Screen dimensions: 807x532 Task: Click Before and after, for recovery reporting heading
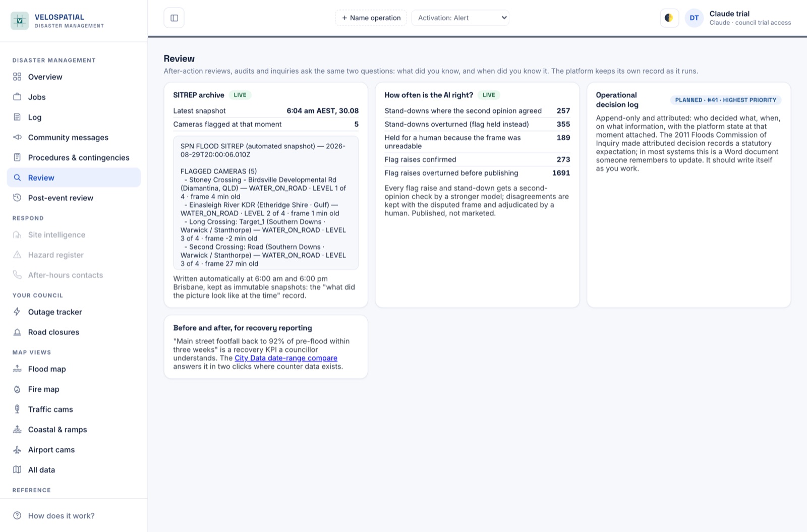243,328
